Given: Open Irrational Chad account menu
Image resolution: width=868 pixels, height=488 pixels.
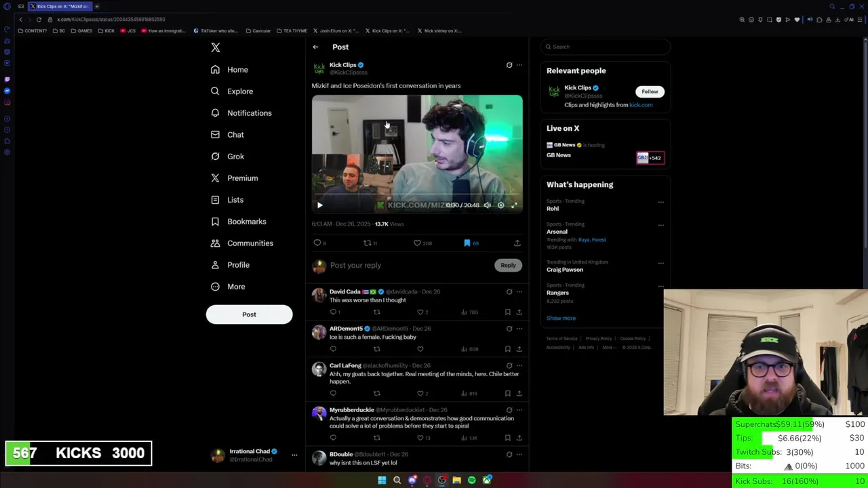Looking at the screenshot, I should click(x=294, y=455).
